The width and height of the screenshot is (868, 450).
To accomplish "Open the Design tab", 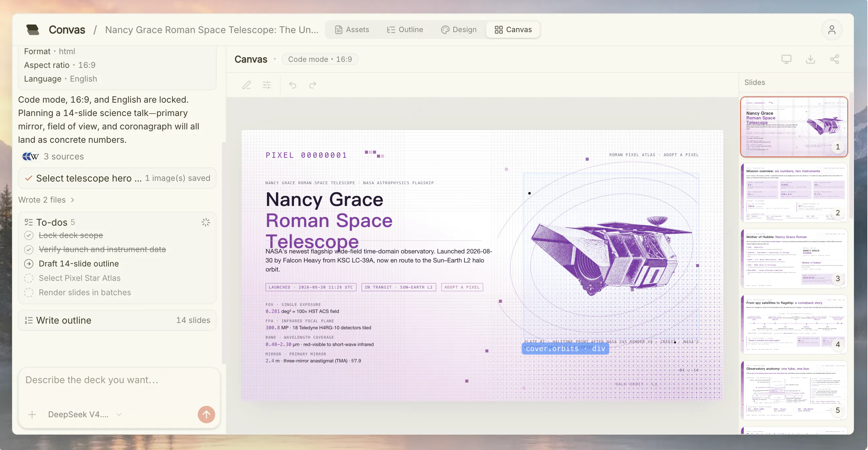I will point(459,30).
